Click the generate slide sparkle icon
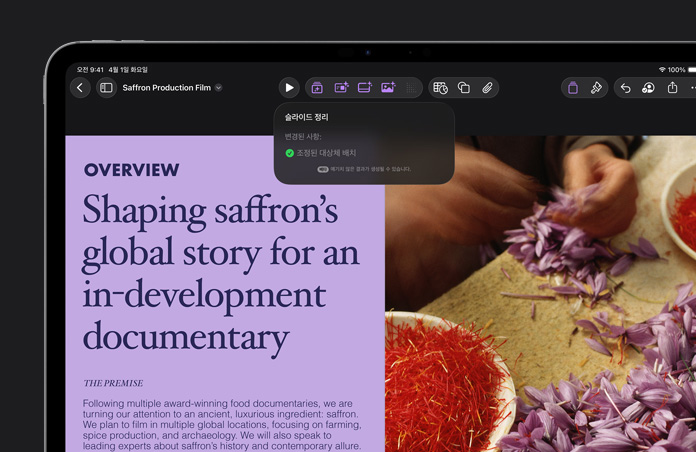The width and height of the screenshot is (696, 452). [341, 88]
